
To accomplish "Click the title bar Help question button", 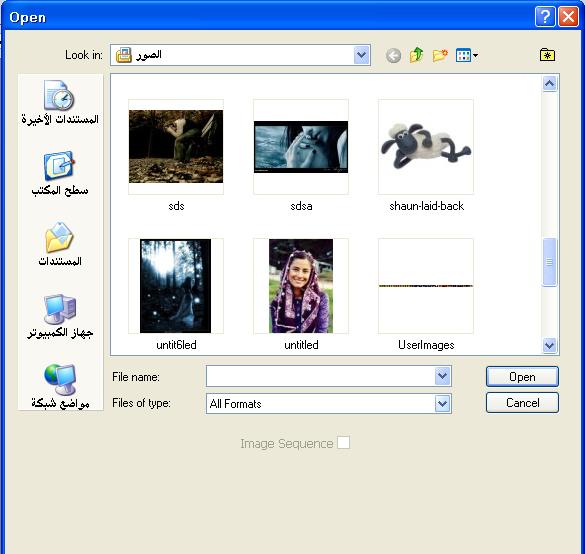I will [x=545, y=17].
